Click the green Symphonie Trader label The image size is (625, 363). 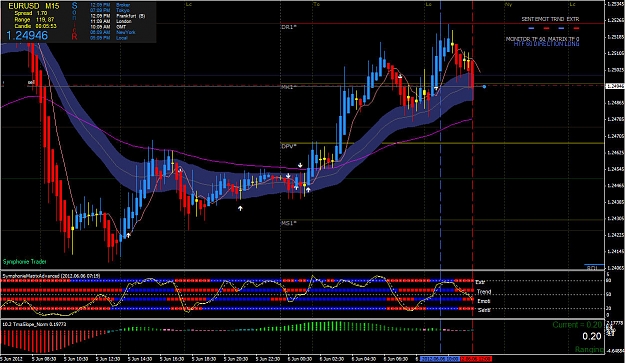tap(25, 262)
